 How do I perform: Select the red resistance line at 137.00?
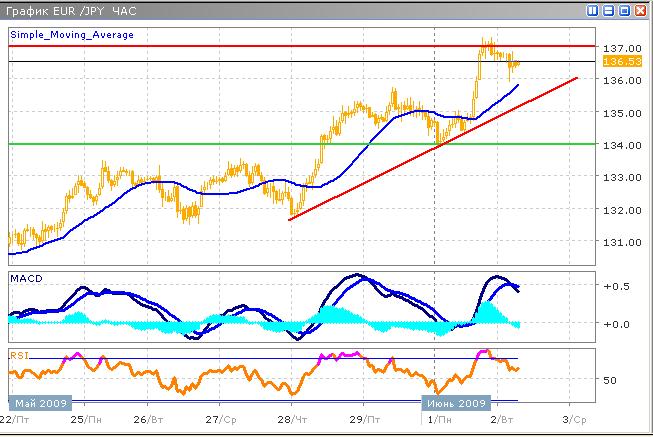pyautogui.click(x=300, y=46)
